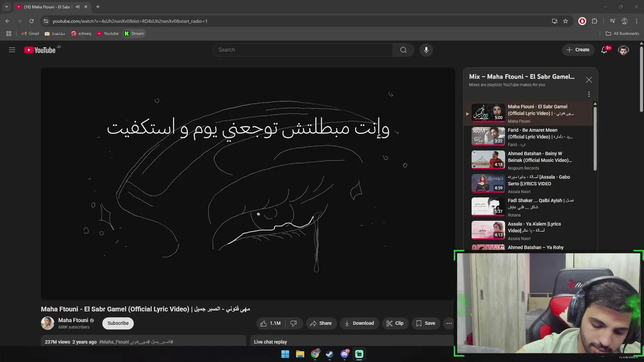The height and width of the screenshot is (362, 644).
Task: Download this video
Action: (359, 323)
